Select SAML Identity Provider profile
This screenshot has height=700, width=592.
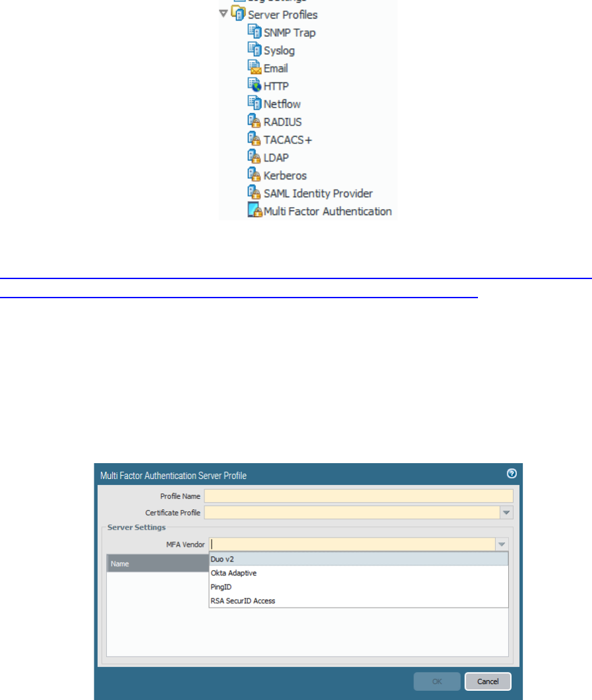[x=318, y=193]
